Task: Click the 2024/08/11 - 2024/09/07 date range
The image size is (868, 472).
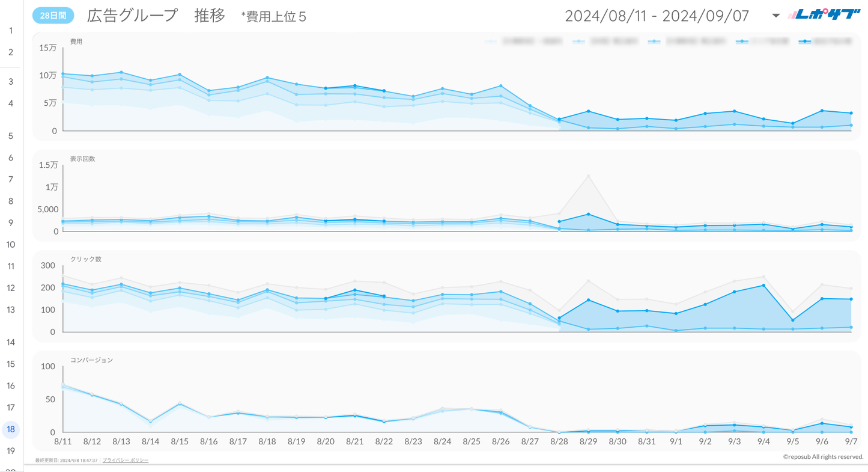Action: point(657,16)
